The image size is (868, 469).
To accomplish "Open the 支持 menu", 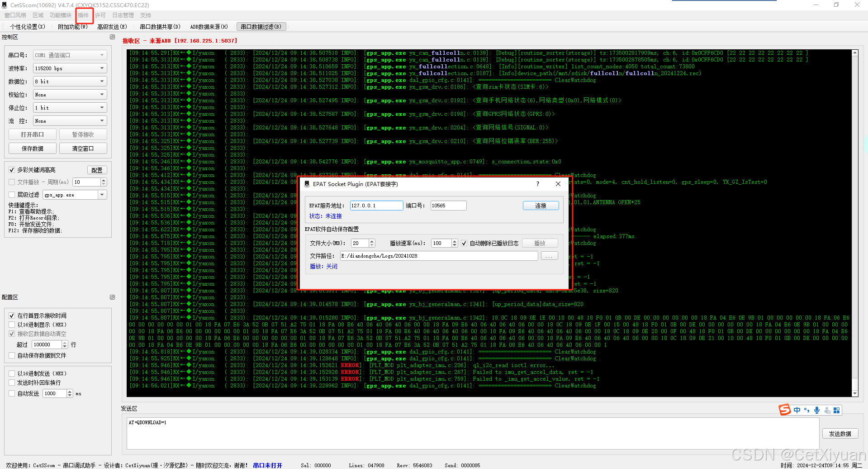I will (x=146, y=15).
